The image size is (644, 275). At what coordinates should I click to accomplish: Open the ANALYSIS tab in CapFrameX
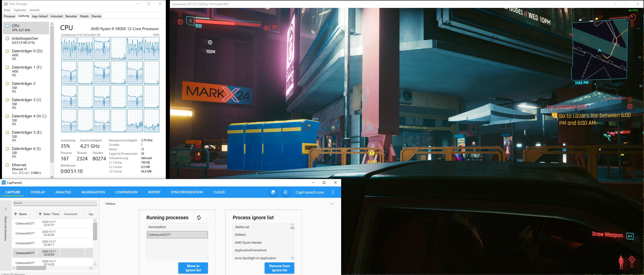point(63,192)
